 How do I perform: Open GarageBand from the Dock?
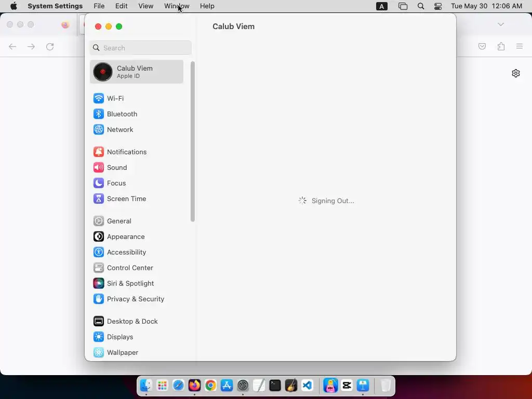pyautogui.click(x=291, y=385)
